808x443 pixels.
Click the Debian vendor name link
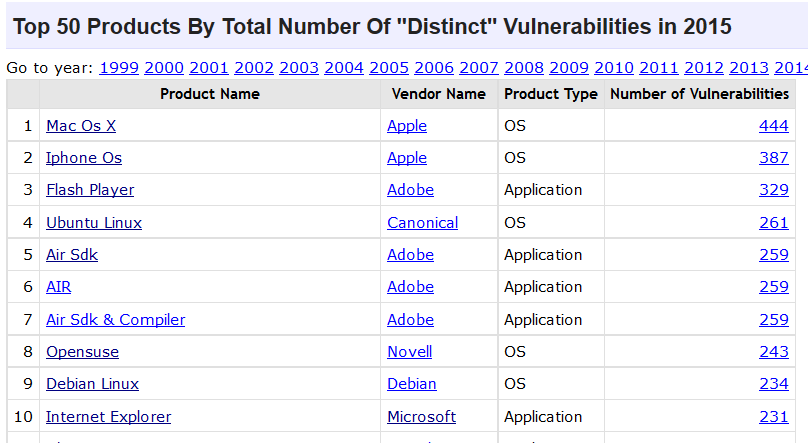(x=412, y=384)
